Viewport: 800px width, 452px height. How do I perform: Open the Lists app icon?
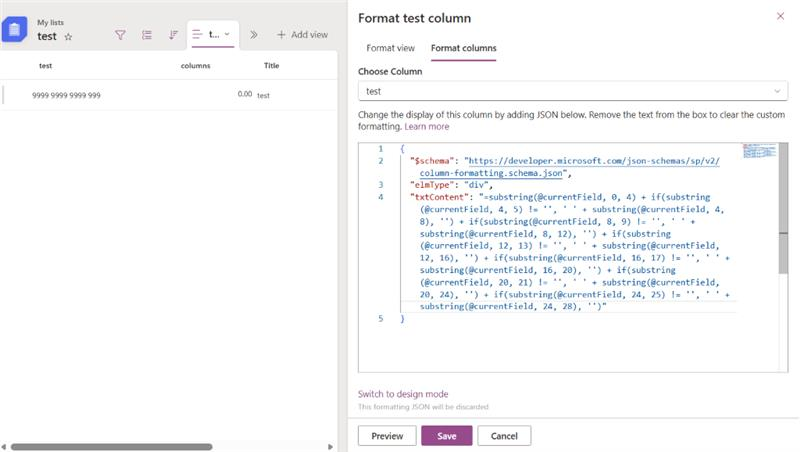point(14,30)
